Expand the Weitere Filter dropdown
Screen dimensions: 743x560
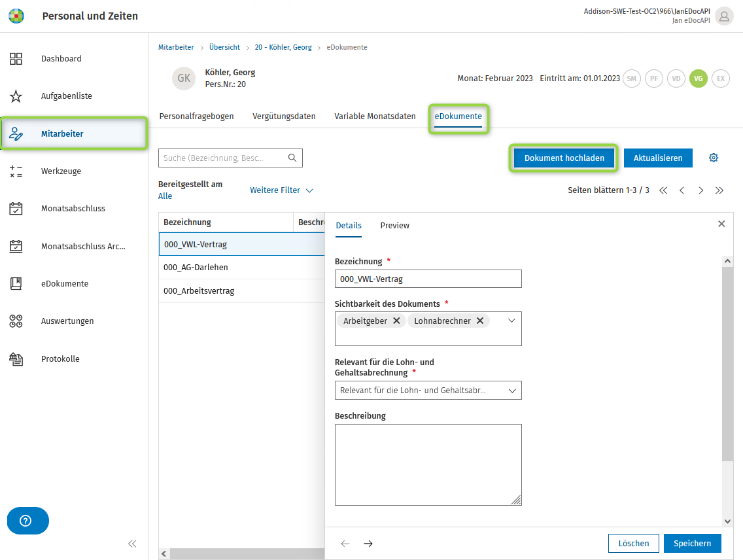pos(281,190)
